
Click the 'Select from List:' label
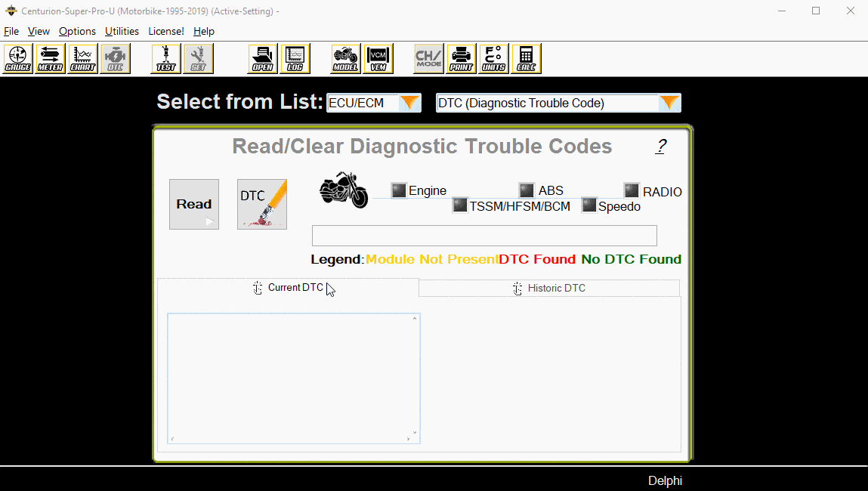pyautogui.click(x=239, y=102)
